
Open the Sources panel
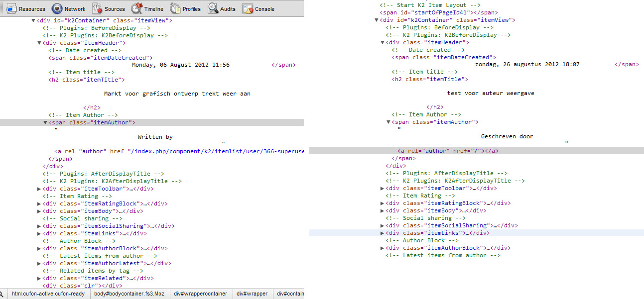click(x=108, y=8)
